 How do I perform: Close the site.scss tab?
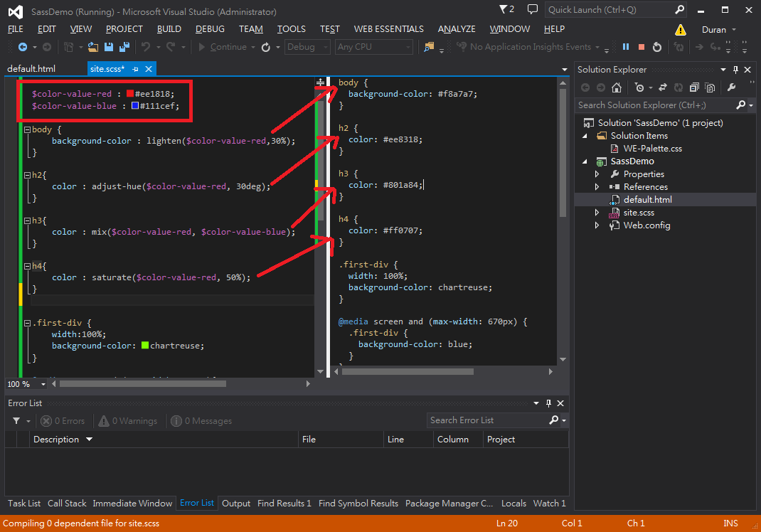tap(149, 69)
